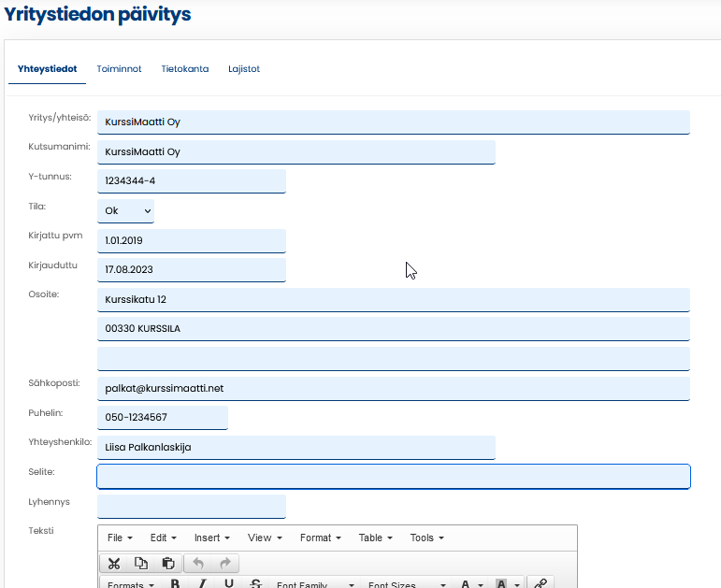Toggle bold formatting in editor
The height and width of the screenshot is (588, 721).
(x=175, y=584)
